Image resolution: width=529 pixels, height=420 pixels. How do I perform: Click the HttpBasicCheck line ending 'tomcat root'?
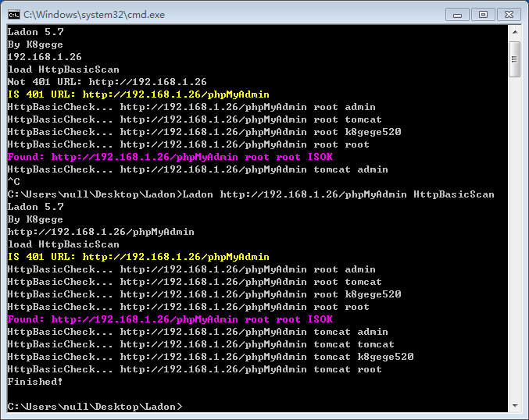tap(195, 369)
